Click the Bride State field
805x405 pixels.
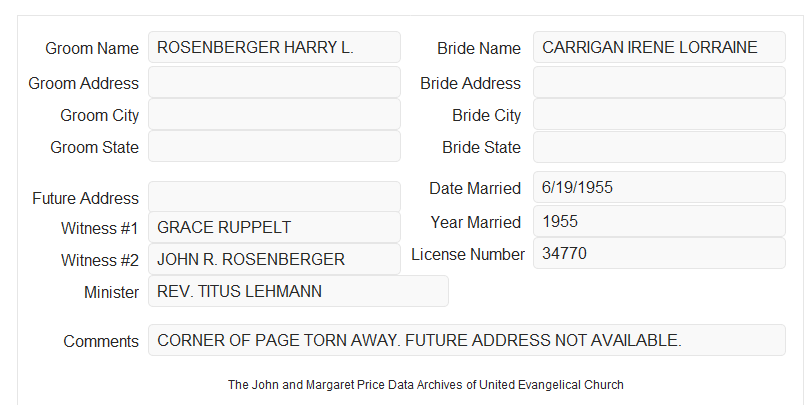point(659,147)
